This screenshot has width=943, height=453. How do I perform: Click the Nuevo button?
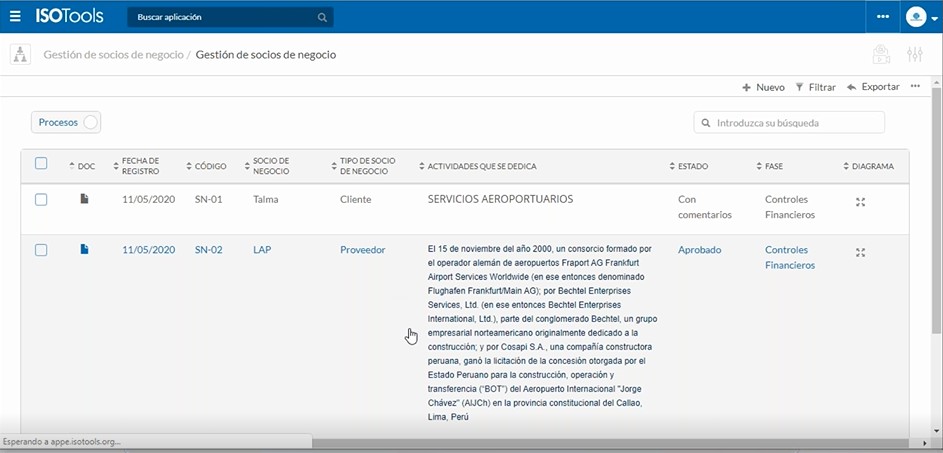point(763,87)
